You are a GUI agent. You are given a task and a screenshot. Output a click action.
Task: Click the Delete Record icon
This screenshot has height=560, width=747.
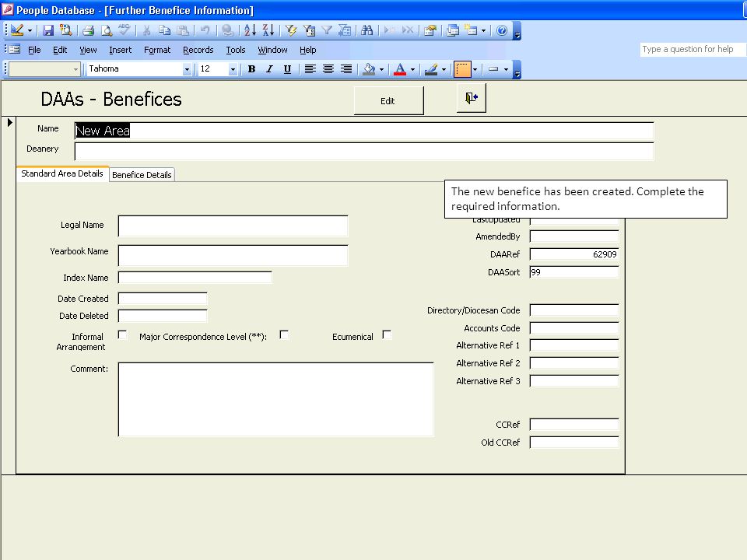pos(407,30)
